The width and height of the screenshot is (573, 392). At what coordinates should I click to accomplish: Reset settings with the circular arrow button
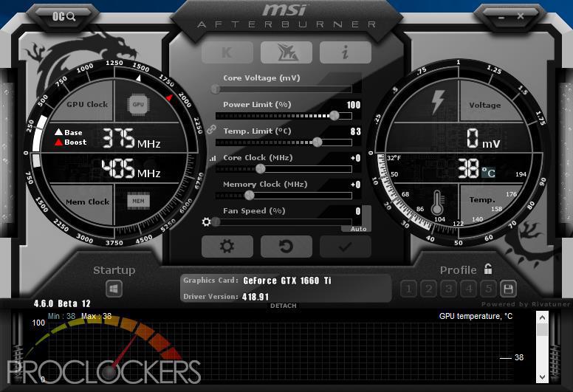286,247
